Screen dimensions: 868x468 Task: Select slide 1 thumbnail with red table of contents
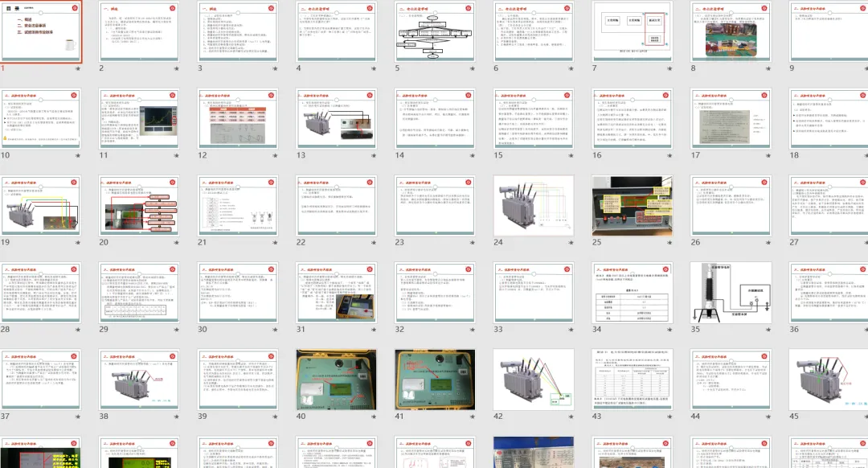[41, 31]
